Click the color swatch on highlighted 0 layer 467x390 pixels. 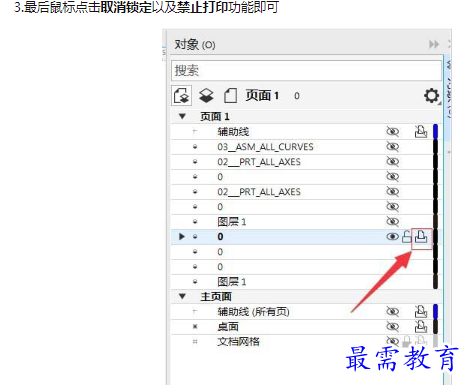click(435, 237)
